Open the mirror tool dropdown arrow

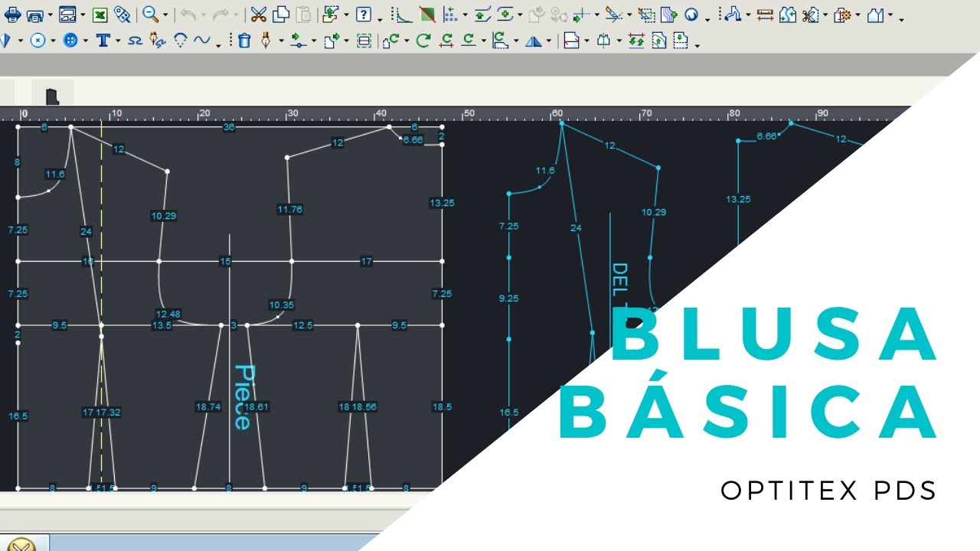(x=548, y=41)
